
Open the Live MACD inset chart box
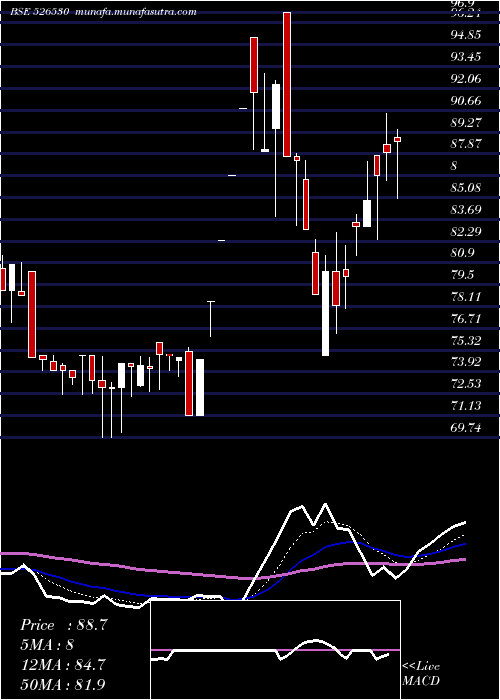point(275,650)
